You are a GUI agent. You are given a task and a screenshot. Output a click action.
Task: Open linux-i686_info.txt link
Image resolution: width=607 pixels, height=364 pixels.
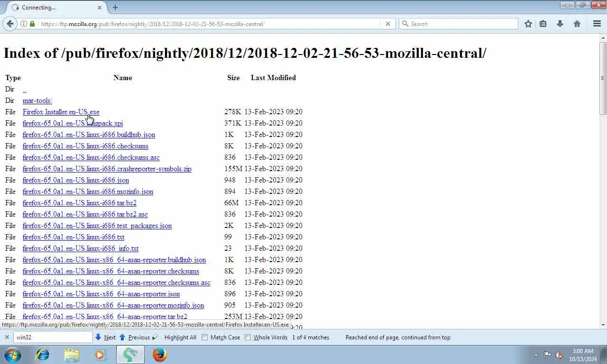pyautogui.click(x=80, y=248)
